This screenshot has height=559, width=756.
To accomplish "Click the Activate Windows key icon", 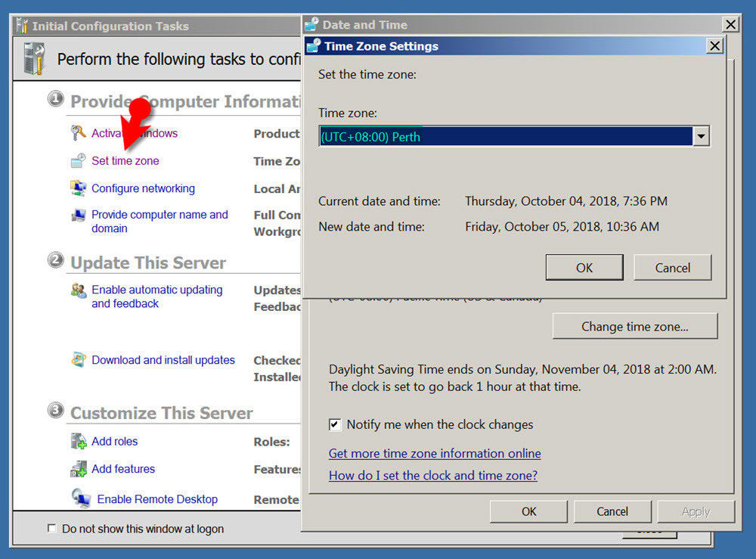I will click(76, 132).
